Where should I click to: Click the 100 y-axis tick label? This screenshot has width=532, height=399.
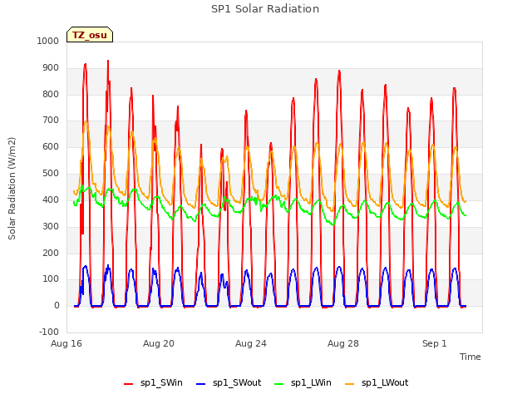51,279
